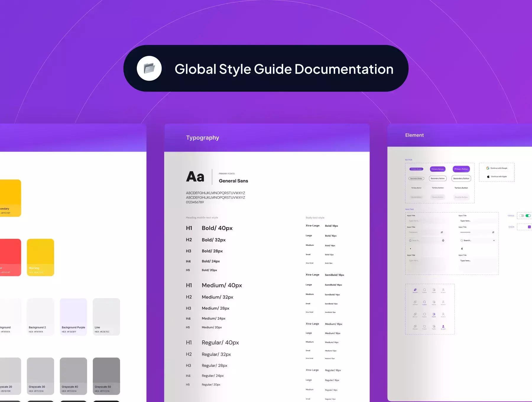Open the highlighted purple Playlist tab
The width and height of the screenshot is (532, 402).
434,315
